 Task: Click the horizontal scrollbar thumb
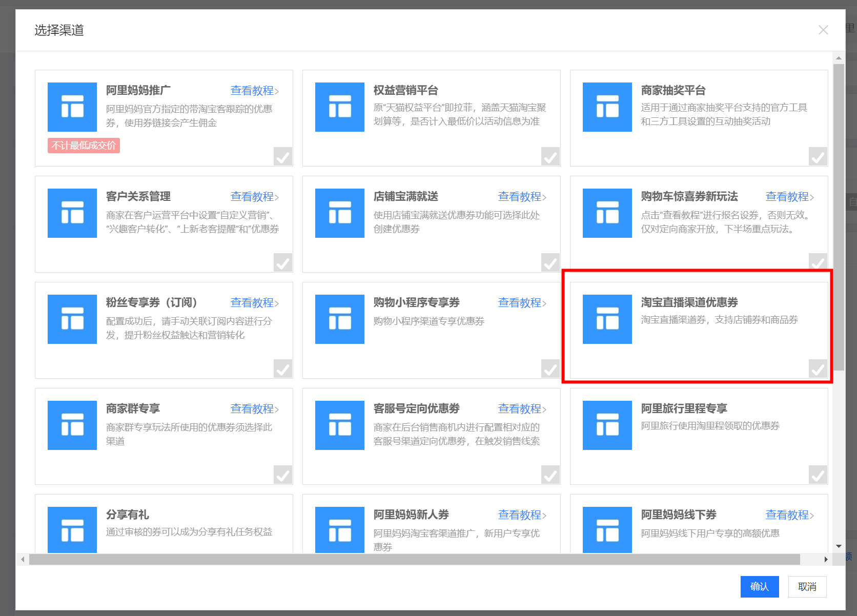(415, 559)
